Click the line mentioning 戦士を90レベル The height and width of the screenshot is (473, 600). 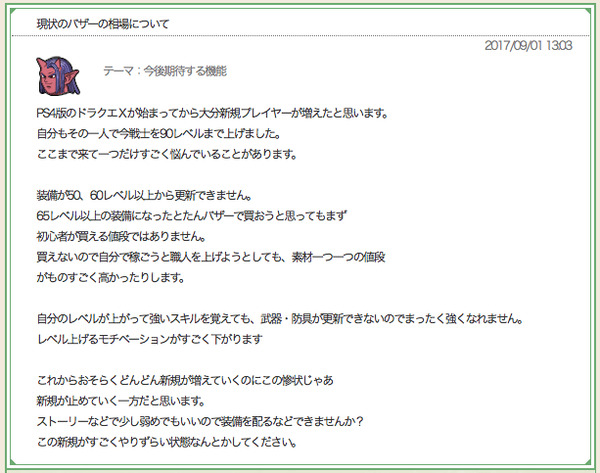pos(159,134)
